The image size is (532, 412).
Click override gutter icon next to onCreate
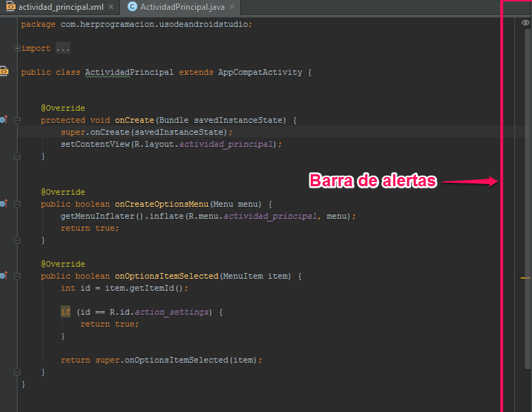4,119
